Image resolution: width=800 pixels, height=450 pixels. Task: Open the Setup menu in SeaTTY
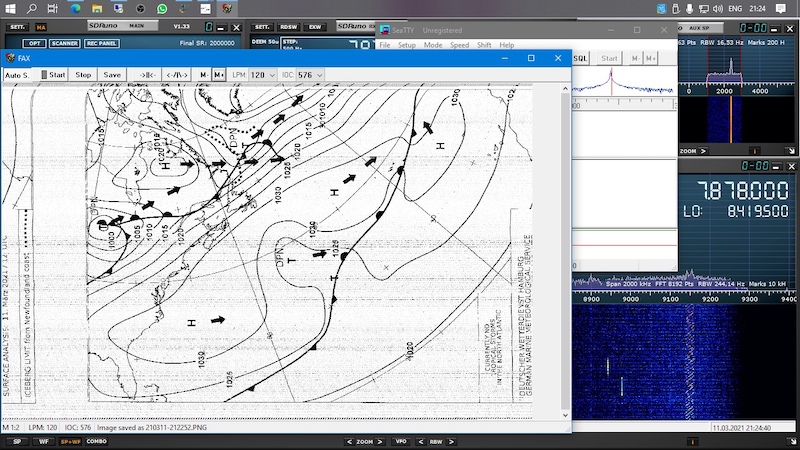click(406, 45)
